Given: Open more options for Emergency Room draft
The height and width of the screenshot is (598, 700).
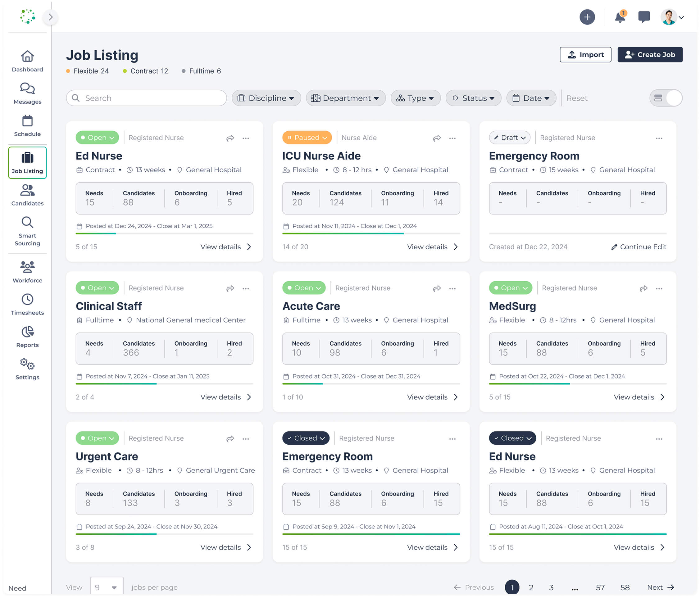Looking at the screenshot, I should click(x=659, y=138).
